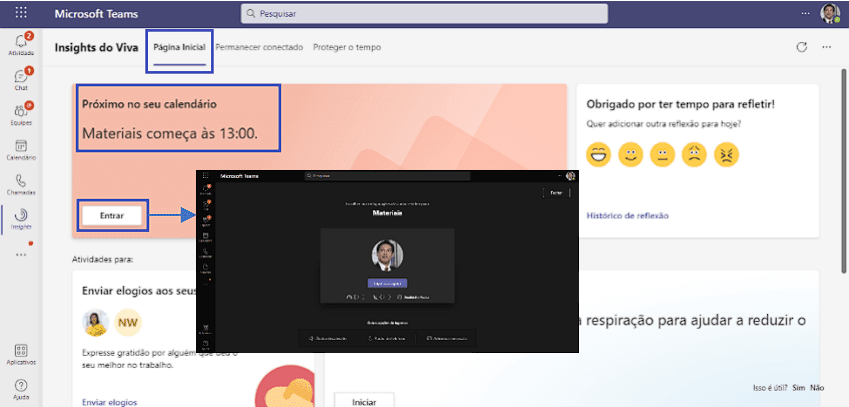
Task: Pick the sad face reflection emoji
Action: tap(694, 154)
